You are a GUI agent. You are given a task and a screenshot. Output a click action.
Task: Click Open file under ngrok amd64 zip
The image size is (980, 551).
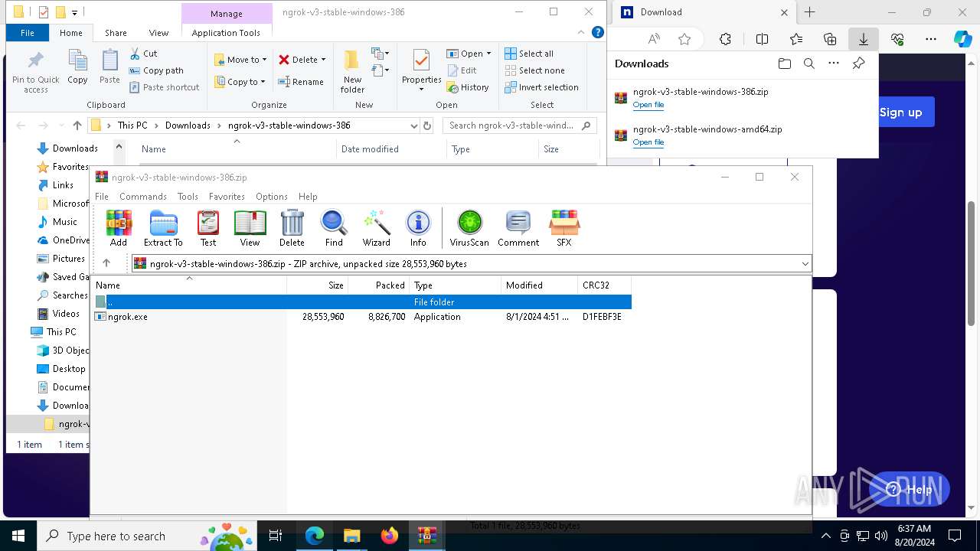(x=648, y=142)
